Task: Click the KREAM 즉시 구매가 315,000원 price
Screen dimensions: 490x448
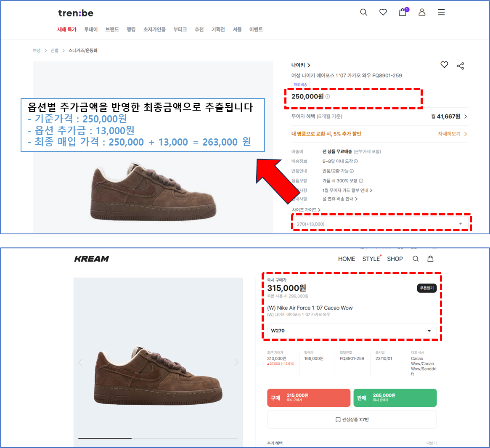Action: [x=286, y=288]
